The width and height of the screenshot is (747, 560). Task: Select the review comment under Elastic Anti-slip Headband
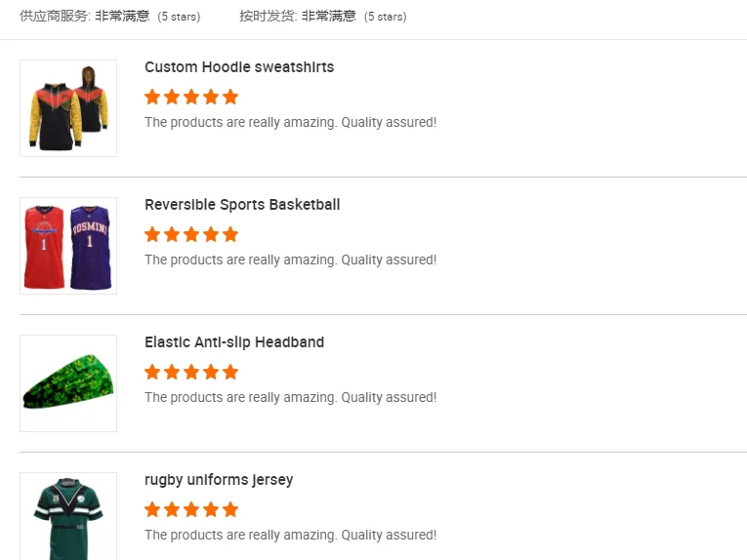tap(290, 398)
